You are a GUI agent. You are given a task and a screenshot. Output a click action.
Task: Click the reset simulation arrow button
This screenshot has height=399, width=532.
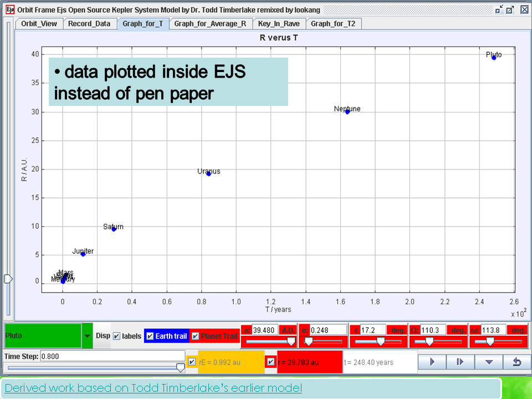point(516,362)
